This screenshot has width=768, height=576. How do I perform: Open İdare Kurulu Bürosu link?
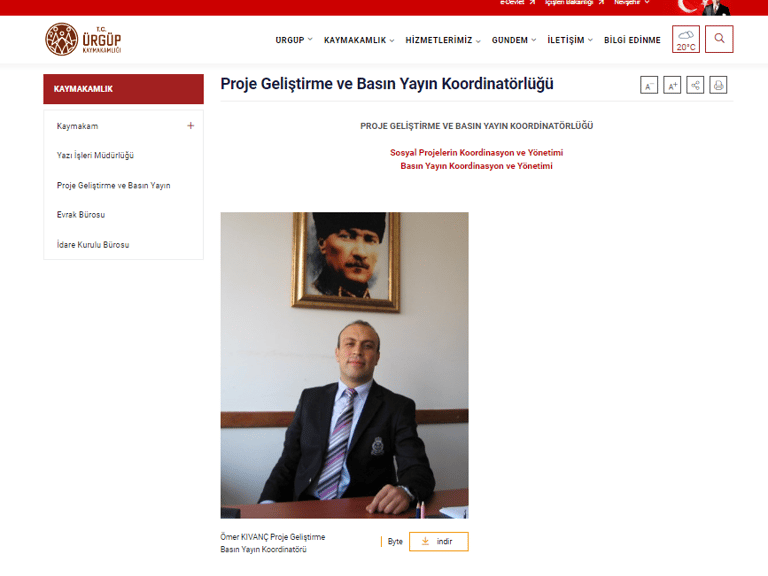[93, 244]
